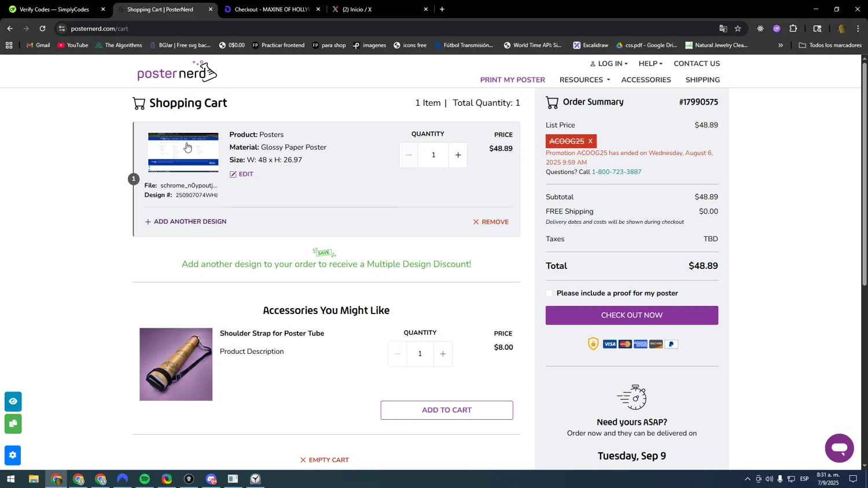Screen dimensions: 868x488
Task: Click the Shoulder Strap product image
Action: tap(176, 364)
